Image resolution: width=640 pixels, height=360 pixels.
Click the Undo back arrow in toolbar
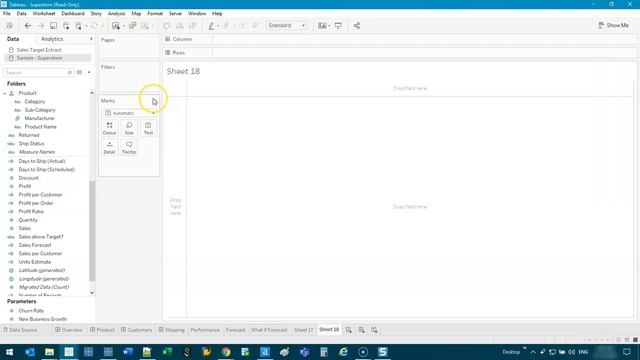click(x=28, y=26)
